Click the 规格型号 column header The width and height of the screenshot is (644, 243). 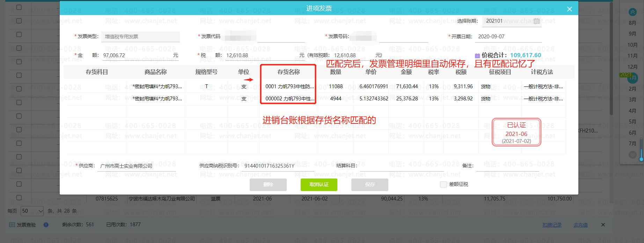coord(206,72)
